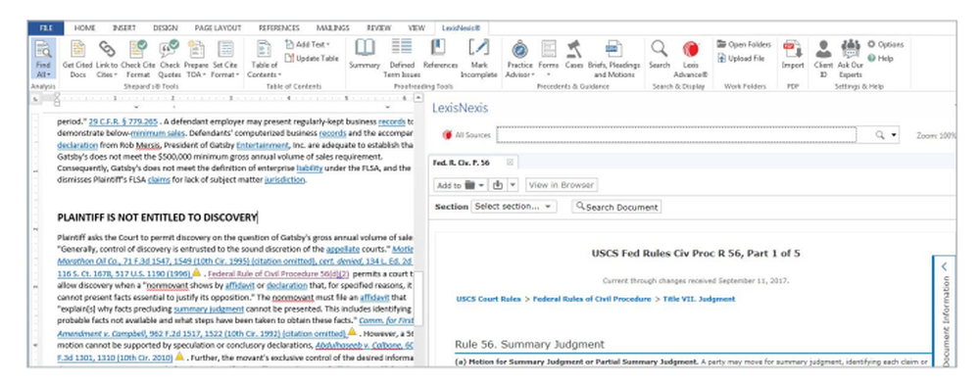
Task: Click Search Document button
Action: (x=616, y=207)
